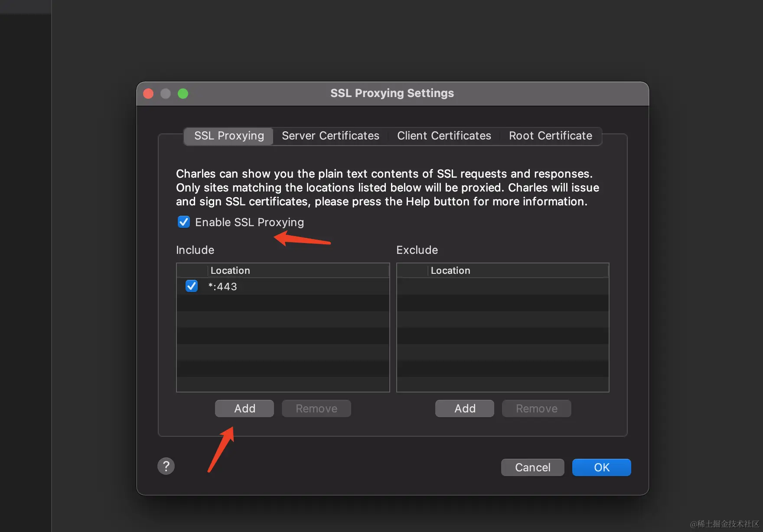
Task: Remove a location from the Include list
Action: click(316, 409)
